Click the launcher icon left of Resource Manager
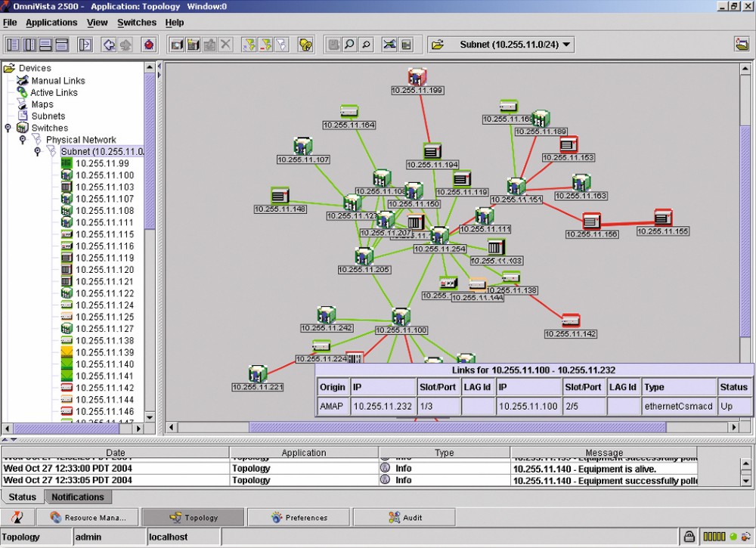The height and width of the screenshot is (548, 756). (x=17, y=518)
